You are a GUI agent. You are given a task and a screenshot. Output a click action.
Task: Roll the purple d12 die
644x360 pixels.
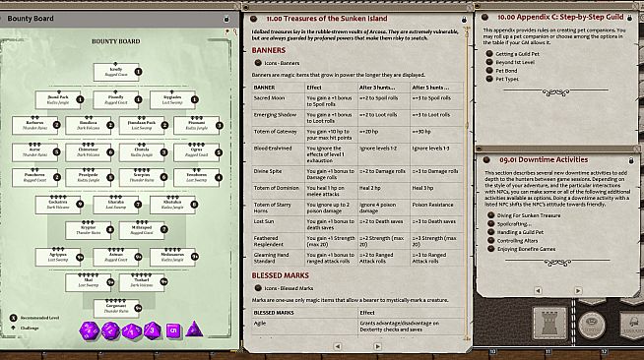(x=110, y=330)
